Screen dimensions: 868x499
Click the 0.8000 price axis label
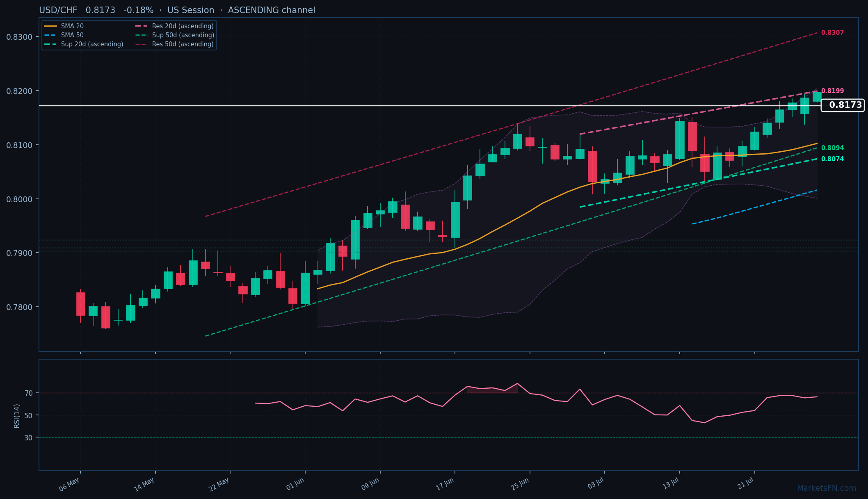[x=19, y=199]
